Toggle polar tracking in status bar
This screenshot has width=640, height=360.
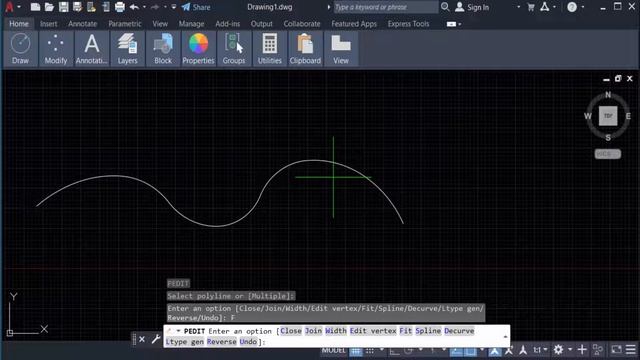pos(409,351)
